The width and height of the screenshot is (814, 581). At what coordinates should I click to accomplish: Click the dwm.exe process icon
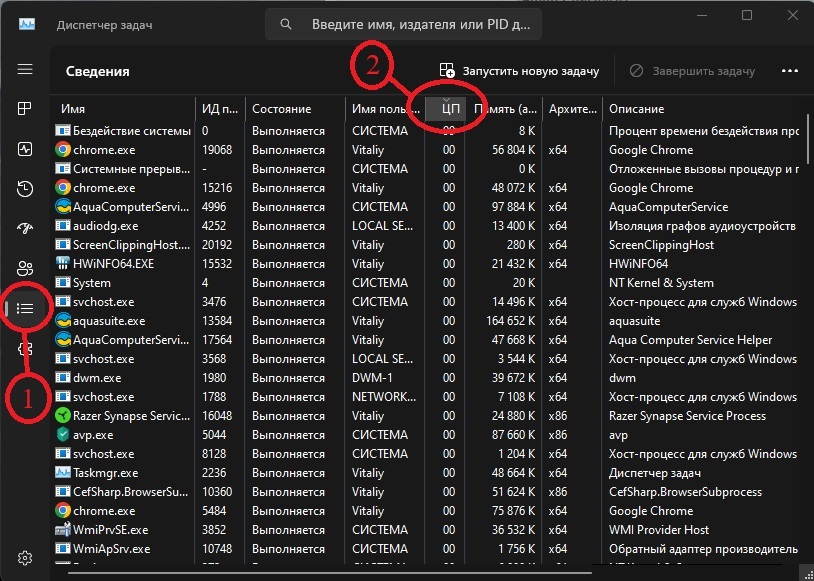tap(63, 378)
